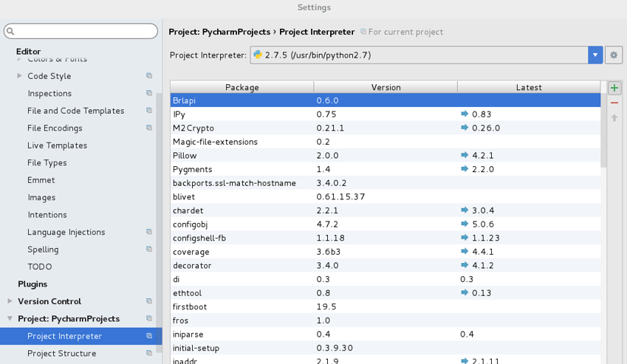Click the update arrow for IPy
The image size is (627, 364).
click(465, 114)
